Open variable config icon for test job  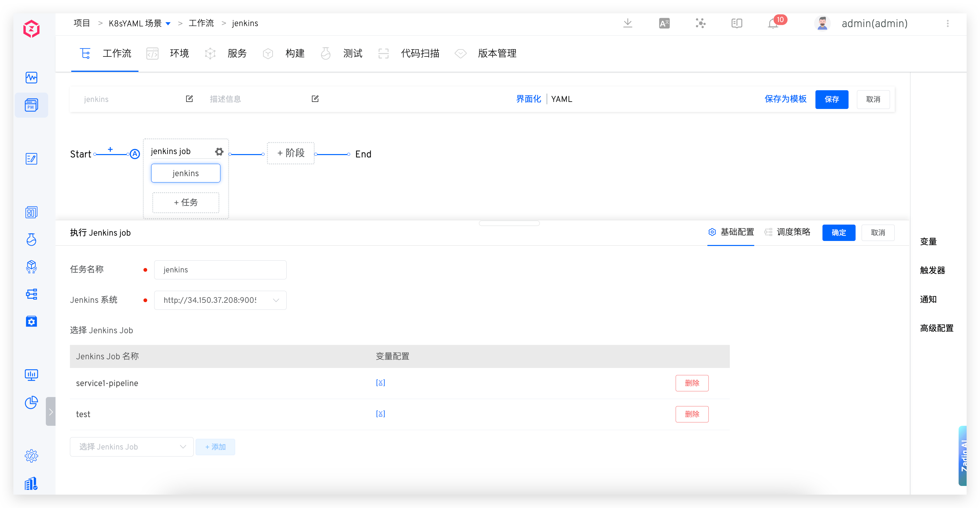380,414
